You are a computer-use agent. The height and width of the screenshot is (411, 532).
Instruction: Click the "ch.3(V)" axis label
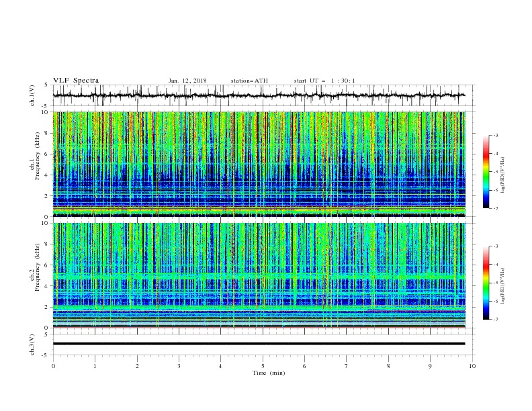click(x=32, y=345)
